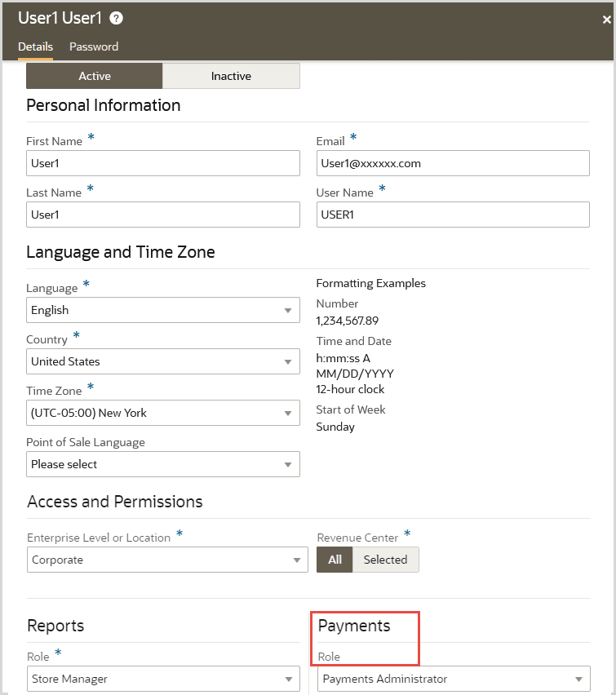Click the First Name input field

point(163,163)
